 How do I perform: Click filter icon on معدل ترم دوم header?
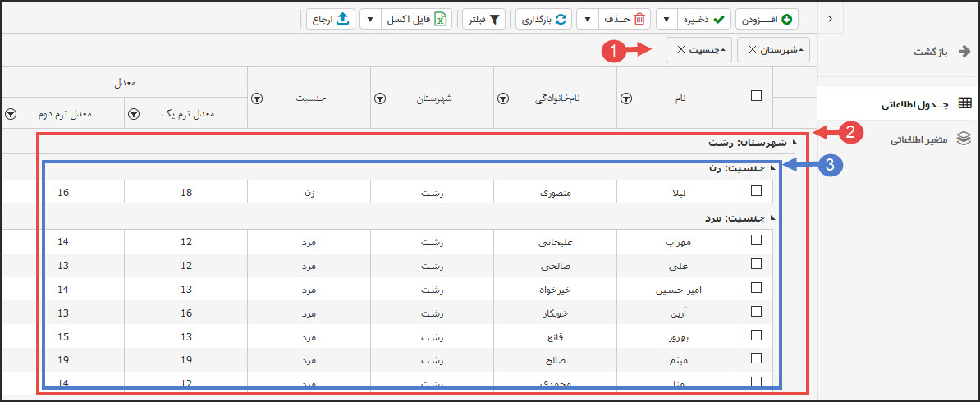pyautogui.click(x=11, y=114)
